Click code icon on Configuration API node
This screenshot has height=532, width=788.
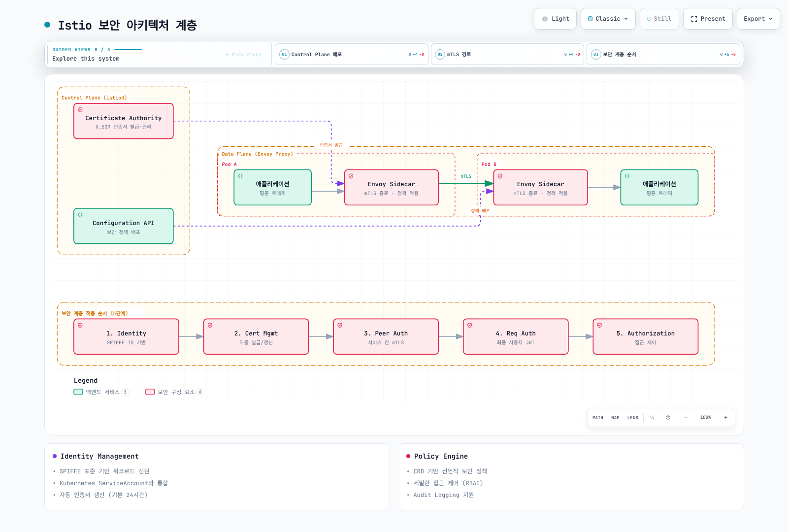pyautogui.click(x=80, y=215)
